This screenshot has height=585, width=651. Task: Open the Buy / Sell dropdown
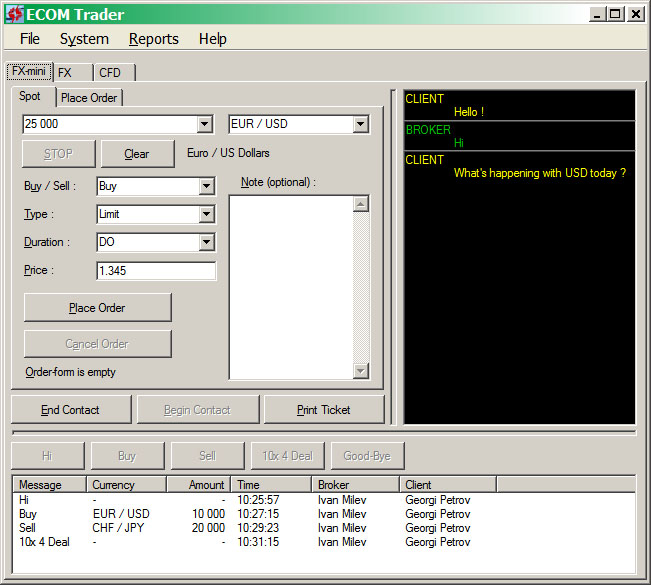(x=206, y=186)
